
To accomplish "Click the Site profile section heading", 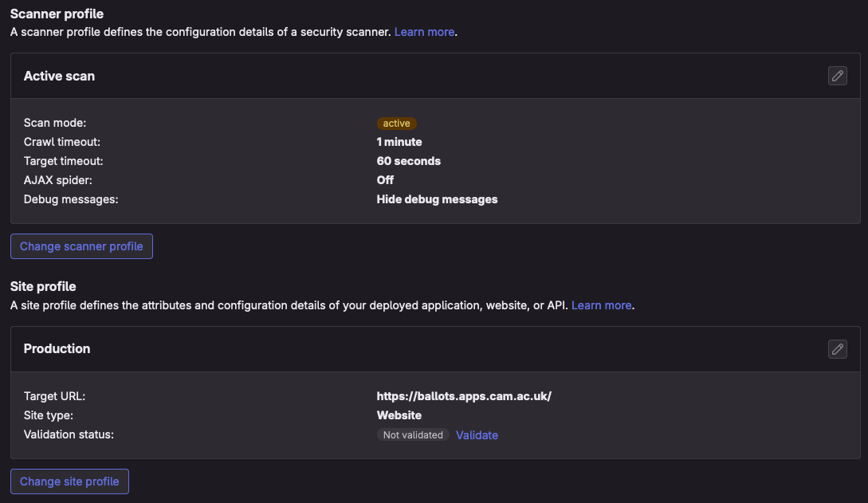I will (42, 286).
